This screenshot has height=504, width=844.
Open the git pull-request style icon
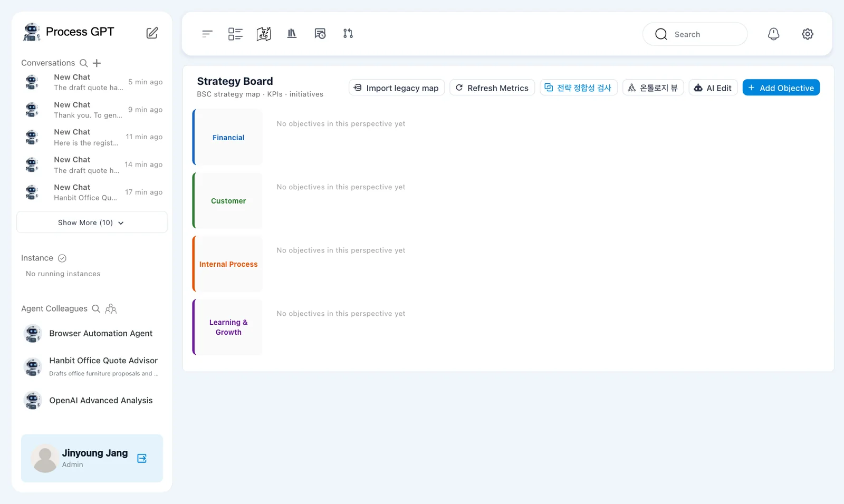point(348,34)
